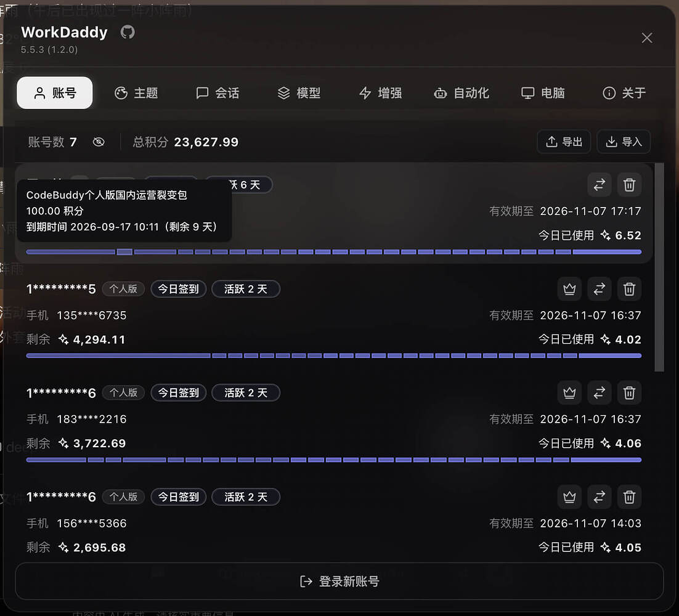Image resolution: width=679 pixels, height=616 pixels.
Task: Click remaining credits 2,695.68
Action: pos(100,547)
